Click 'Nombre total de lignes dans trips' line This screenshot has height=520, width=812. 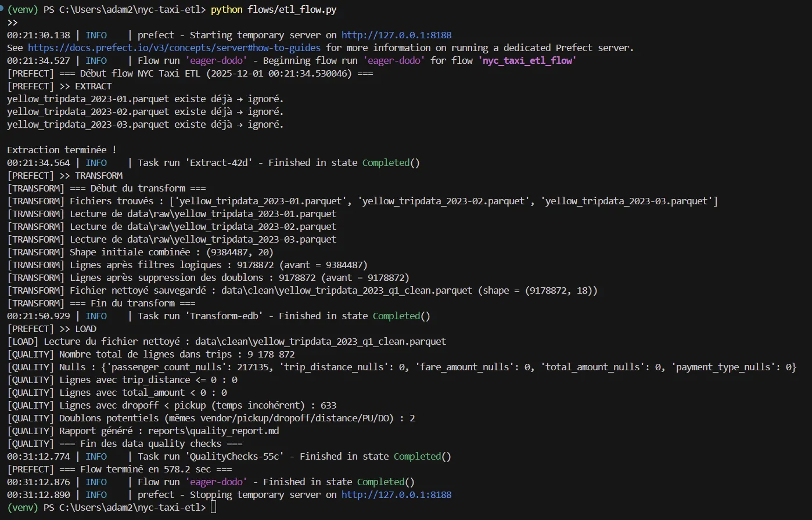tap(151, 355)
